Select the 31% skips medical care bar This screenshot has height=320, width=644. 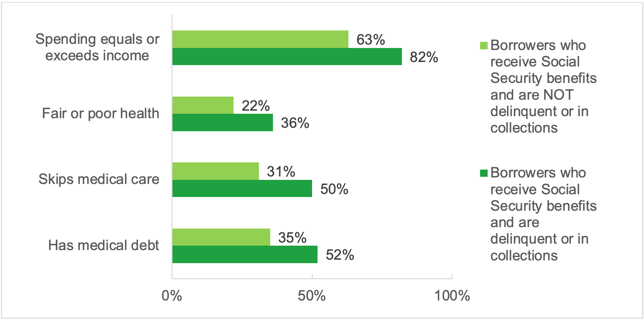216,171
